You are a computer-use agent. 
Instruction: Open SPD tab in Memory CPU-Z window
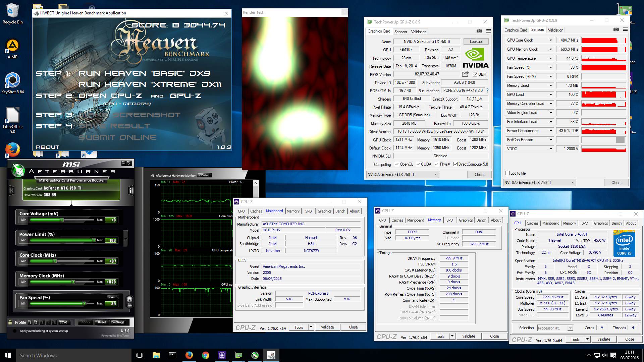coord(449,220)
